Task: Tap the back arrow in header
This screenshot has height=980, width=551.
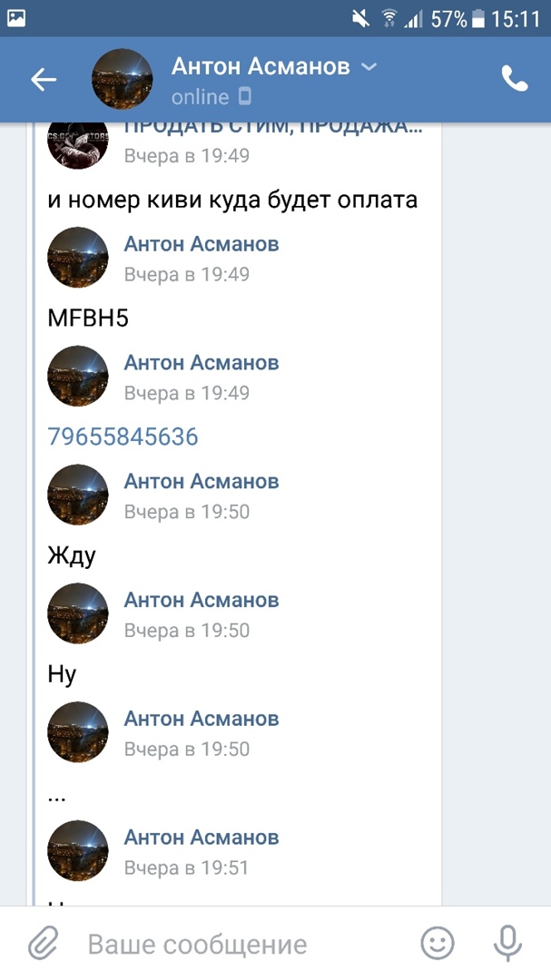Action: pyautogui.click(x=44, y=79)
